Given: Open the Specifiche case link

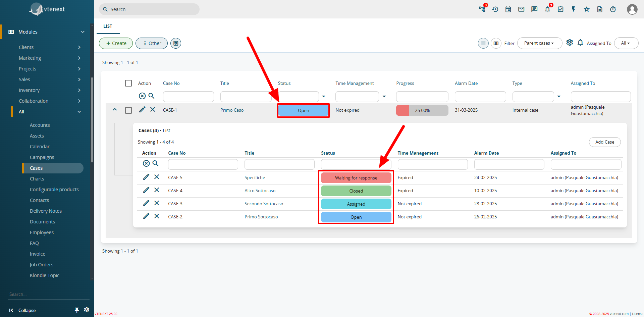Looking at the screenshot, I should tap(255, 177).
